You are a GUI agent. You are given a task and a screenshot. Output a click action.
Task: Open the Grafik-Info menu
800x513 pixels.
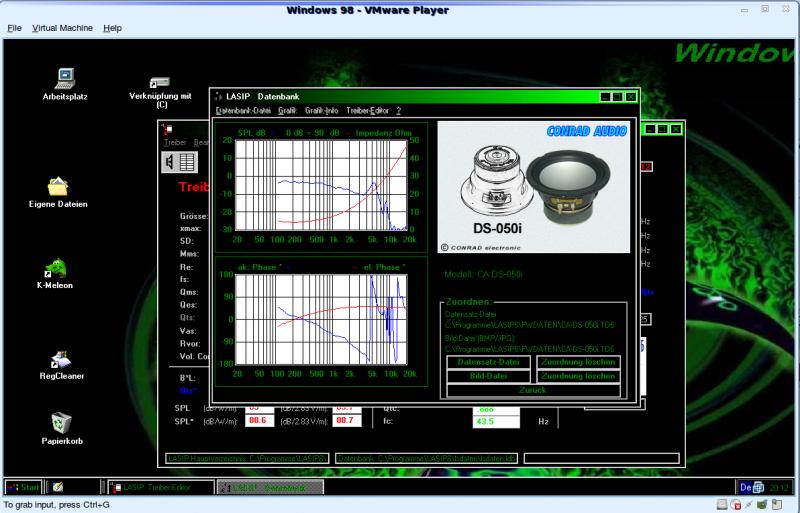coord(321,110)
